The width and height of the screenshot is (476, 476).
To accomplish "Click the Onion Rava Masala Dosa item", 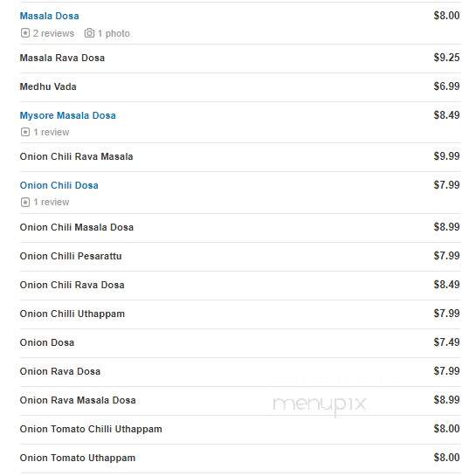I will (x=78, y=400).
